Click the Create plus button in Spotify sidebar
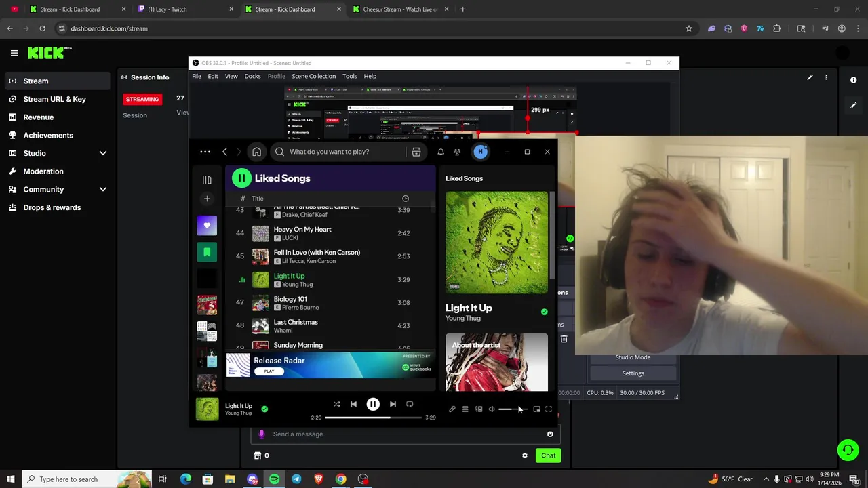868x488 pixels. click(207, 199)
